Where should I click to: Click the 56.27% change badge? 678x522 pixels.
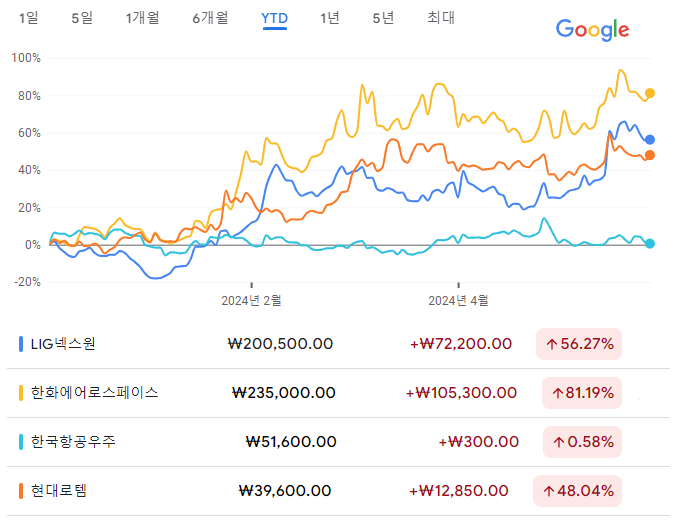[579, 344]
